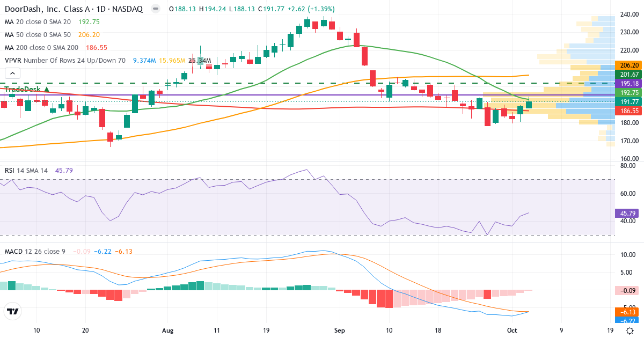The height and width of the screenshot is (338, 644).
Task: Click the high price H194.24 value
Action: 212,9
